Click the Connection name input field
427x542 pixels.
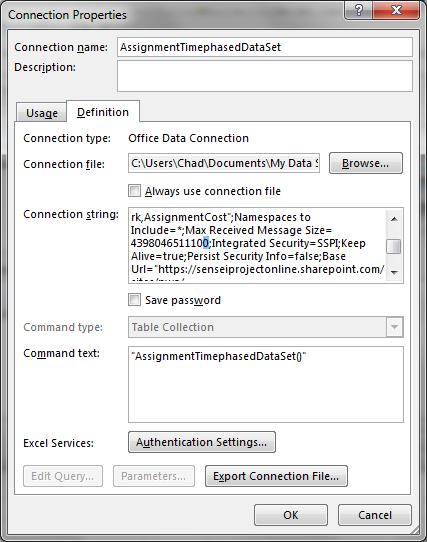point(265,47)
